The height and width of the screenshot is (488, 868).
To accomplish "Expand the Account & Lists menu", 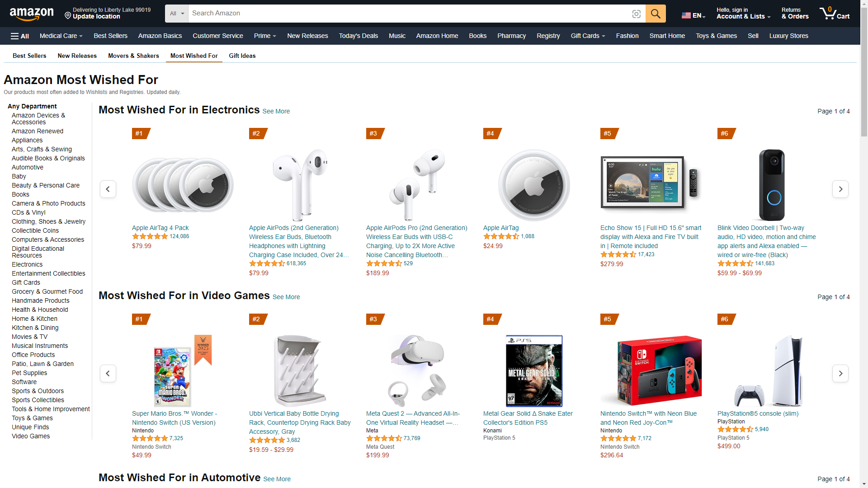I will click(x=743, y=13).
